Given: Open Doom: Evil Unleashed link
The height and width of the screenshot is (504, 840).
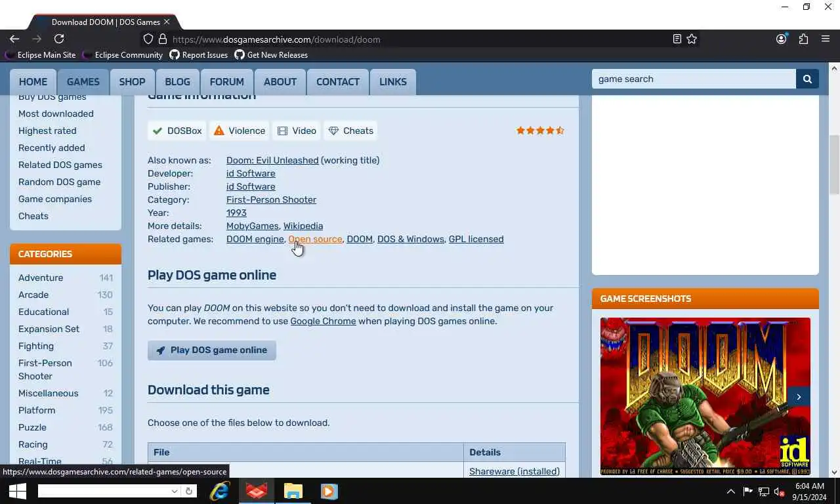Looking at the screenshot, I should pos(272,160).
